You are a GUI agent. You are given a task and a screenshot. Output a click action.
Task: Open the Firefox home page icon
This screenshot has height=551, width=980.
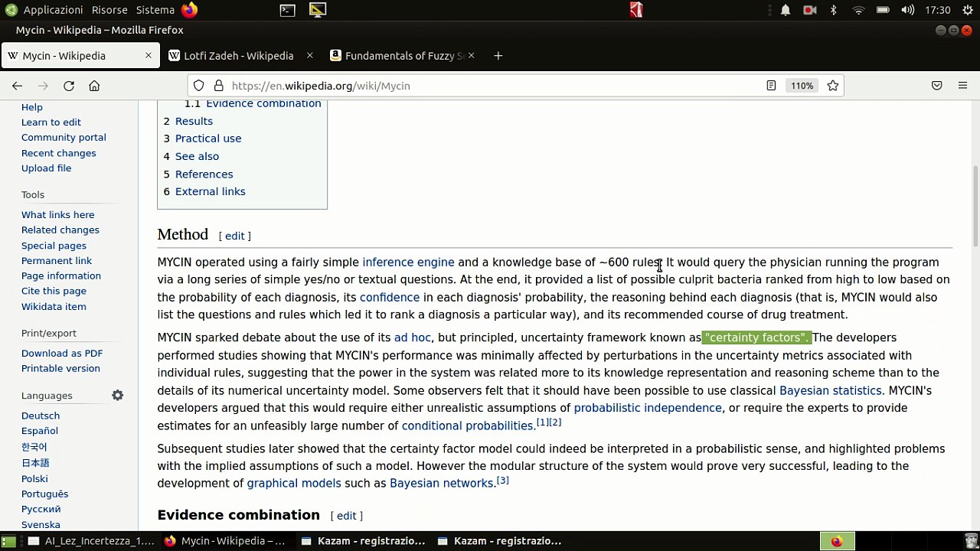click(x=94, y=86)
